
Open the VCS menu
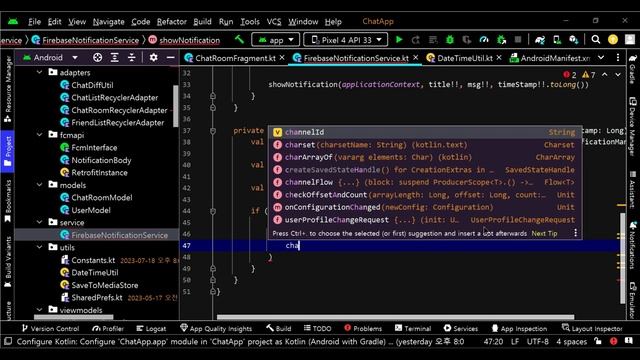click(x=274, y=22)
